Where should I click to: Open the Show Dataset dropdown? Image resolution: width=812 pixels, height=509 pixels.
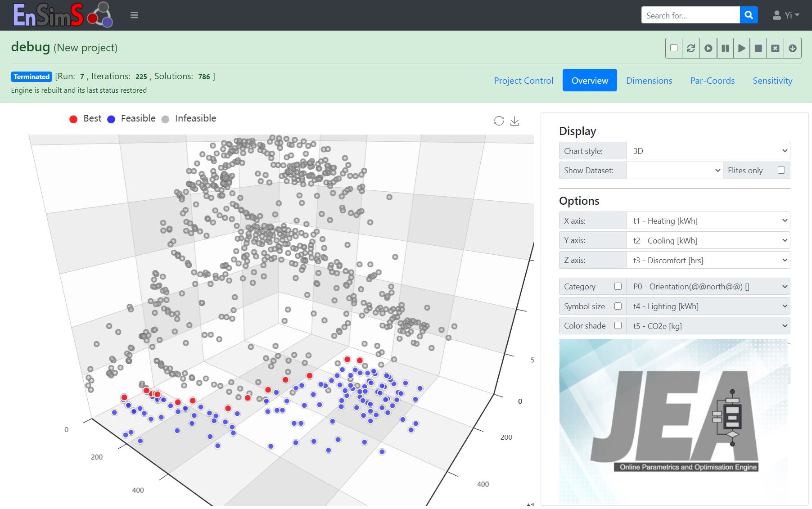tap(674, 170)
